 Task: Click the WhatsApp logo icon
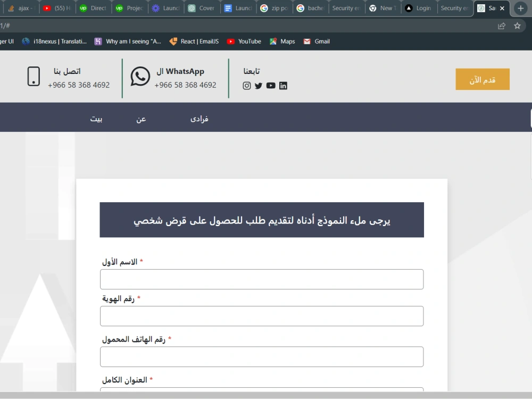tap(140, 76)
